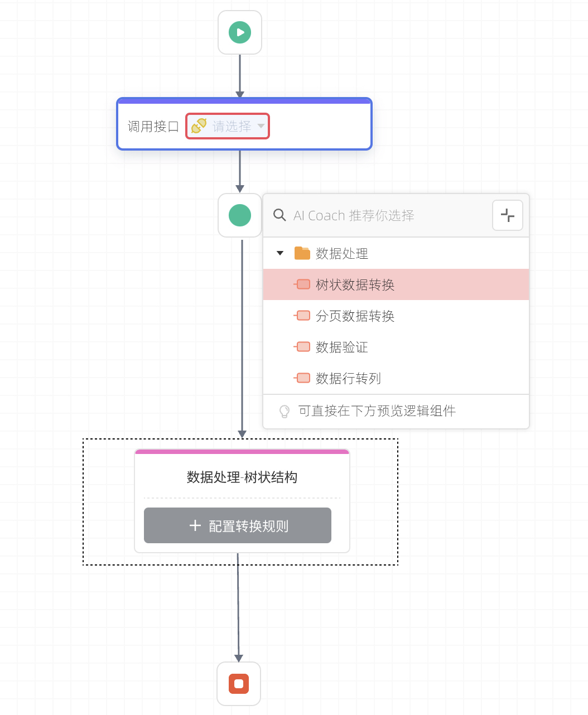Viewport: 588px width, 715px height.
Task: Click the collapse icon beside search box
Action: 508,215
